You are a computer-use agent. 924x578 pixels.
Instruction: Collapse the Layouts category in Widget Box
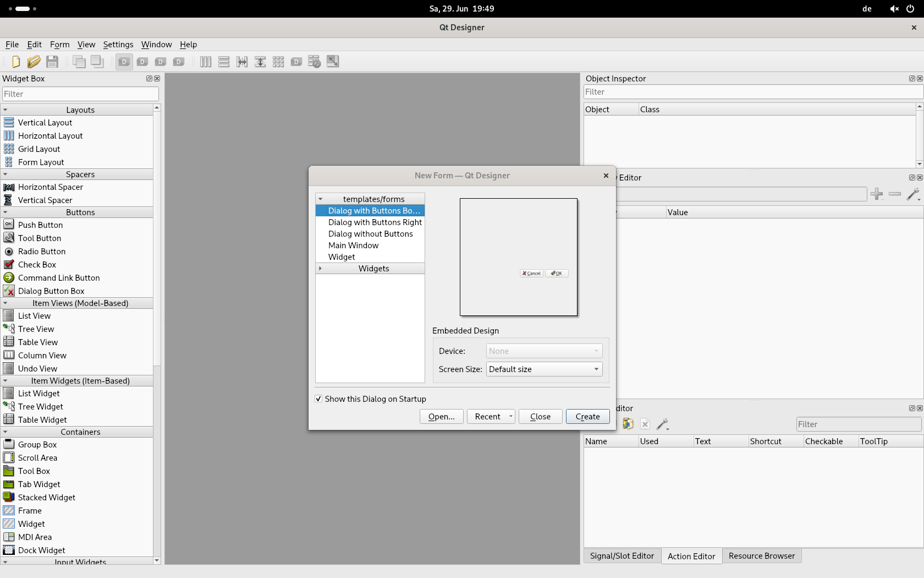coord(5,110)
